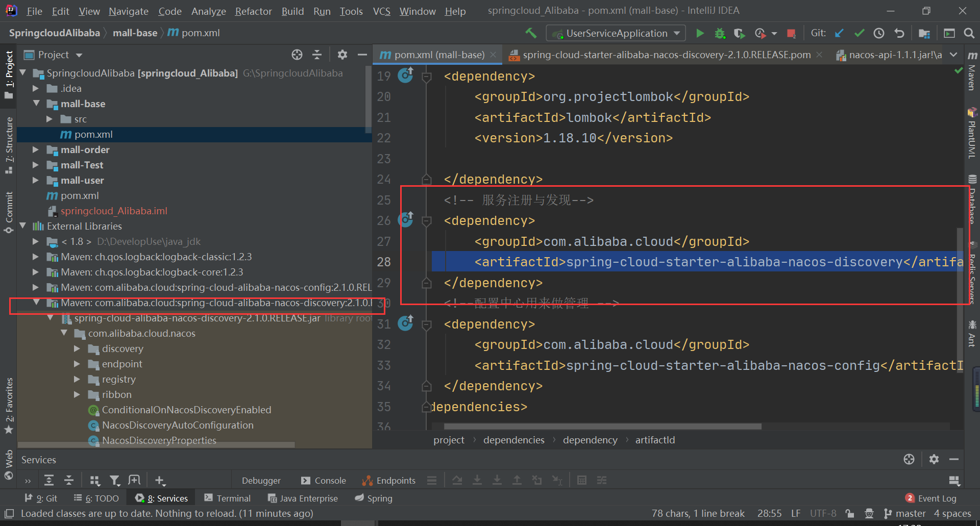980x526 pixels.
Task: Toggle Ant tool window on right
Action: click(x=972, y=334)
